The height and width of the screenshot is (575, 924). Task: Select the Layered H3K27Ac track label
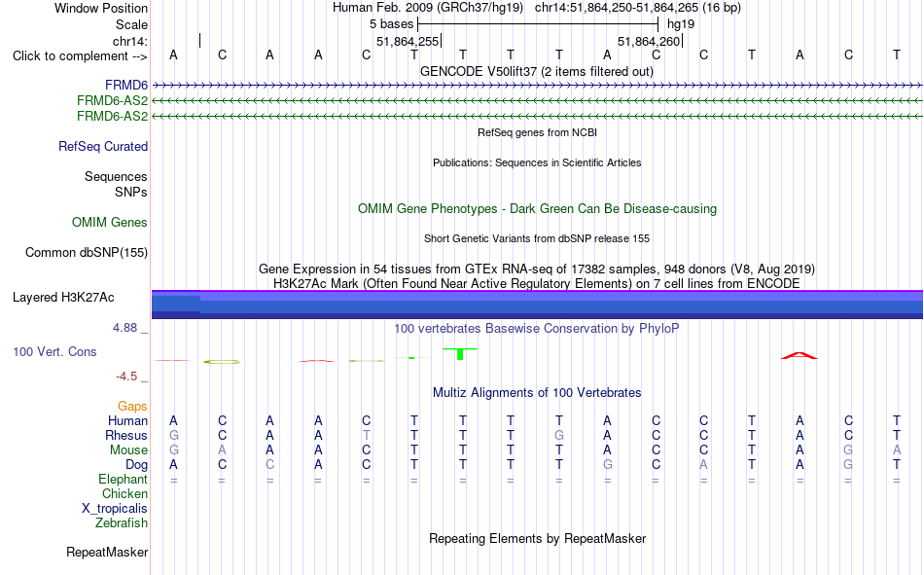point(63,298)
